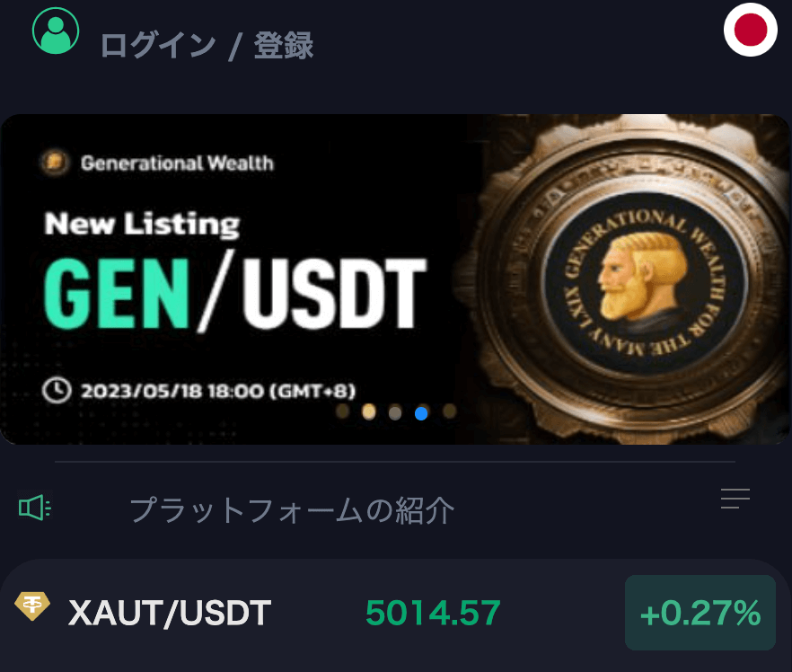Click the XAUT gold Tether coin icon
This screenshot has width=792, height=672.
pos(32,606)
